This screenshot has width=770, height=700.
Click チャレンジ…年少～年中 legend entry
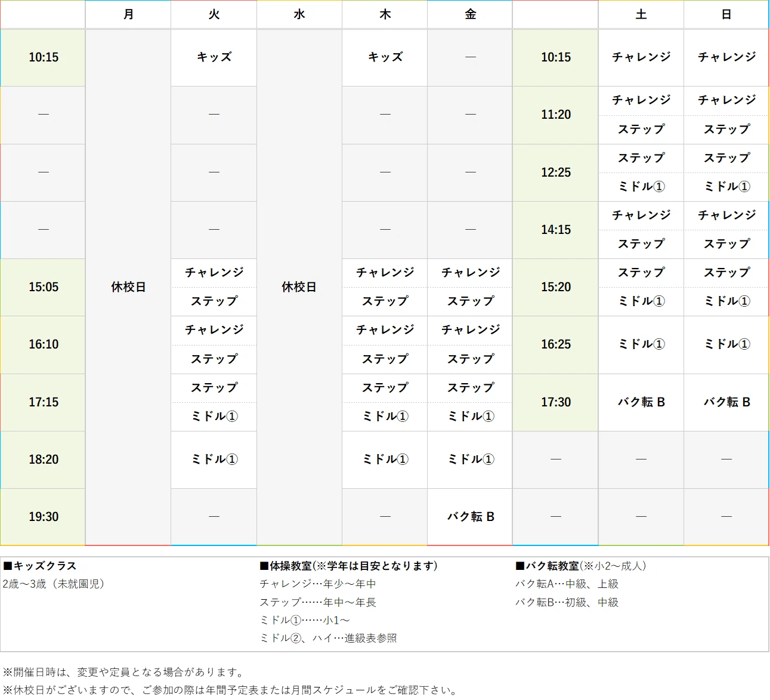(320, 585)
